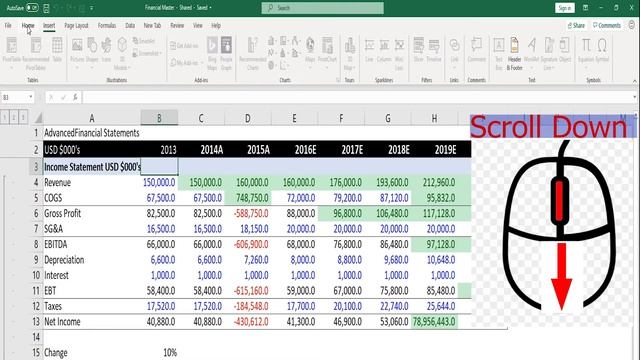Click the Get Add-ins button

pyautogui.click(x=184, y=46)
